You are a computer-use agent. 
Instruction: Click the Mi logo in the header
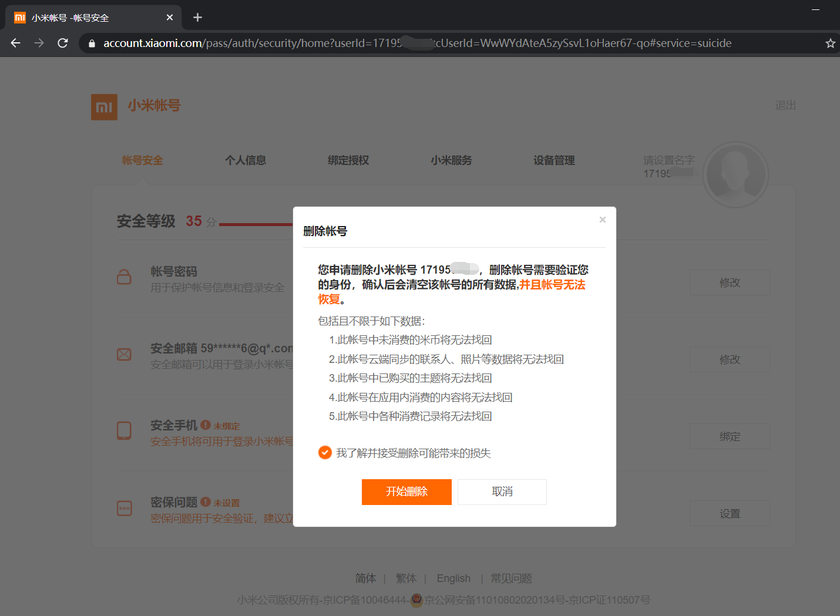[x=104, y=107]
